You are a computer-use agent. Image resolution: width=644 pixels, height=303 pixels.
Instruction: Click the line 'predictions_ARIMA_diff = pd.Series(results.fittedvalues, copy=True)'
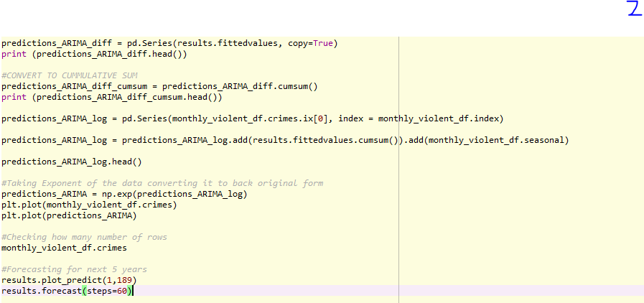(x=169, y=43)
